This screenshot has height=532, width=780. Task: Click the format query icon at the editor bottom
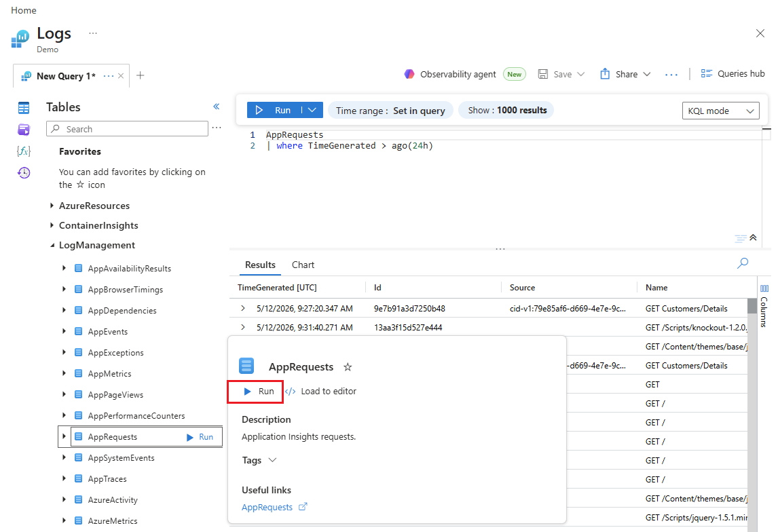point(741,239)
